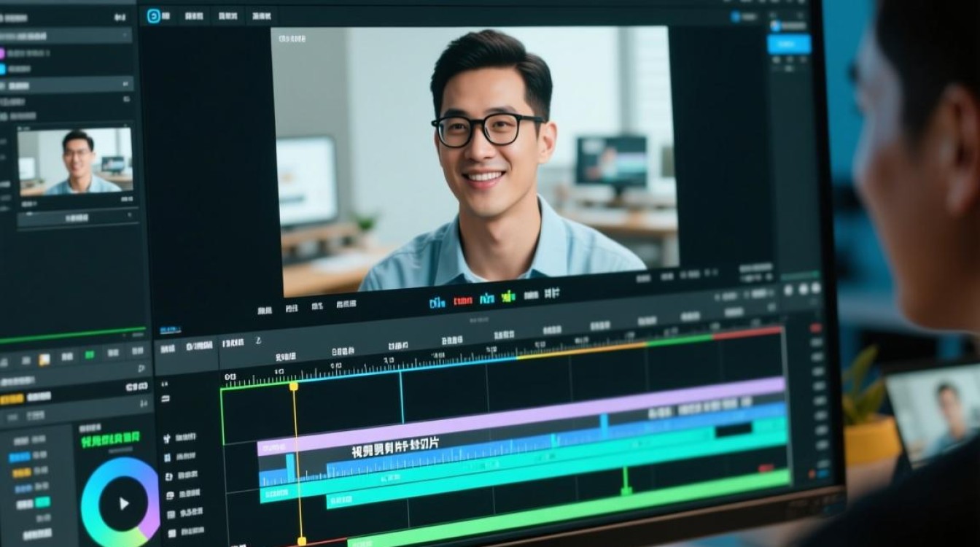This screenshot has width=980, height=547.
Task: Pick the teal swatch in the left color list
Action: pos(43,502)
